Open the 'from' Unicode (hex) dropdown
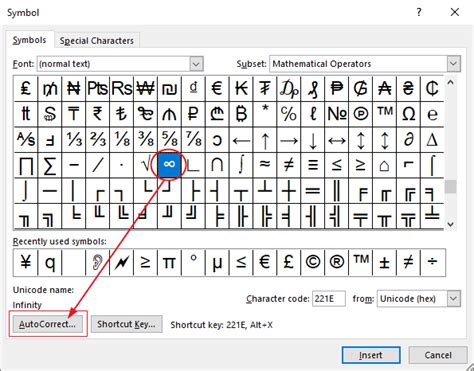474x371 pixels. 453,299
